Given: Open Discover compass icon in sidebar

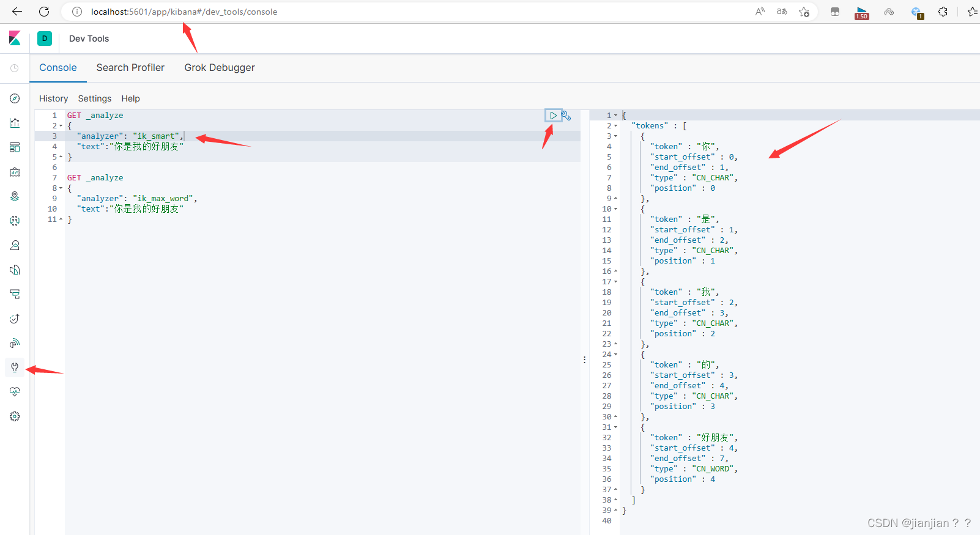Looking at the screenshot, I should [15, 98].
